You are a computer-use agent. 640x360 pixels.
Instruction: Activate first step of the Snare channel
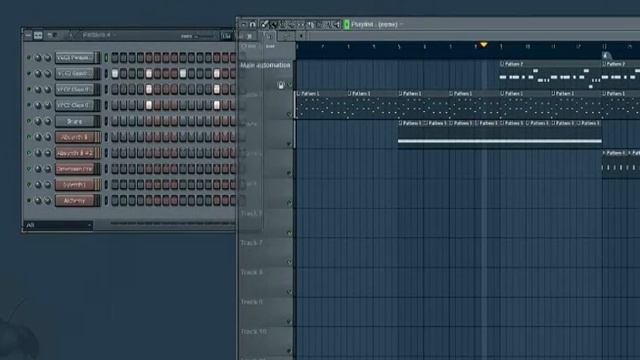click(115, 121)
